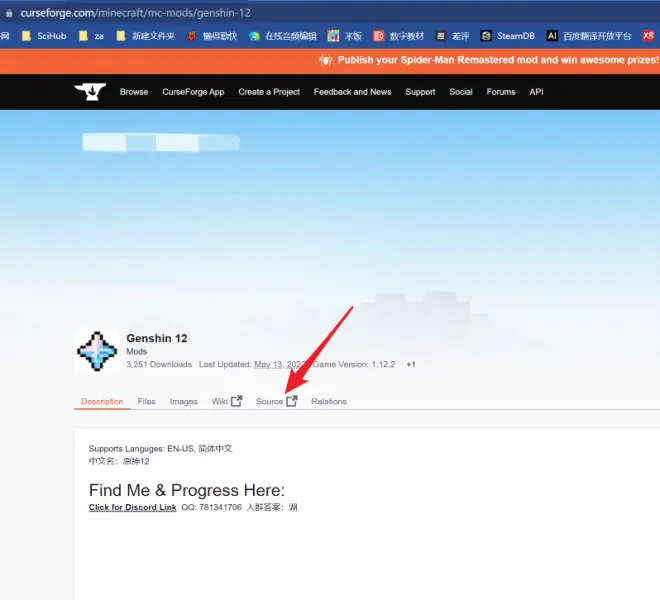Open the SteamDB bookmark
This screenshot has height=600, width=660.
coord(507,36)
